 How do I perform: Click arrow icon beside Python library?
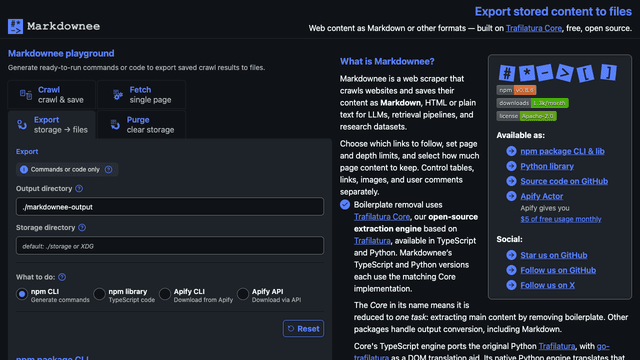[511, 166]
